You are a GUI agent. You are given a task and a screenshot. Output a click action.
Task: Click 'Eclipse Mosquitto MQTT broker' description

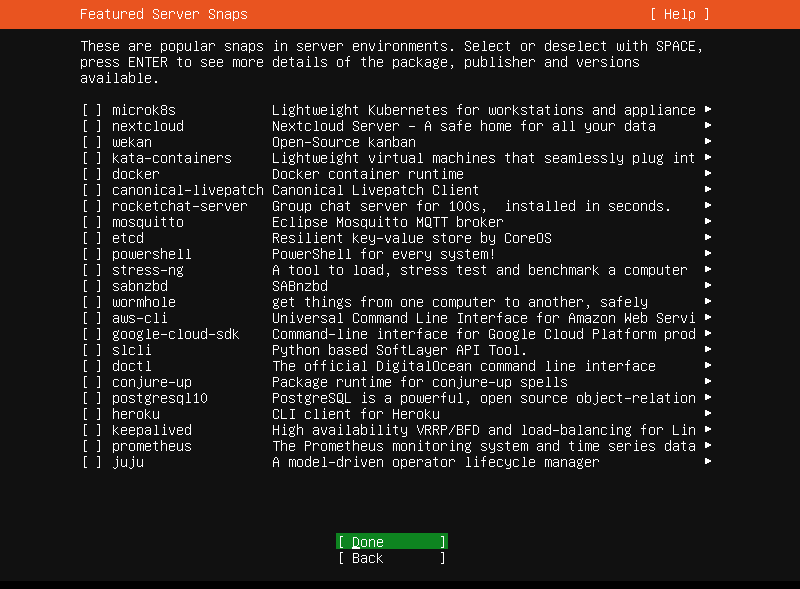387,222
